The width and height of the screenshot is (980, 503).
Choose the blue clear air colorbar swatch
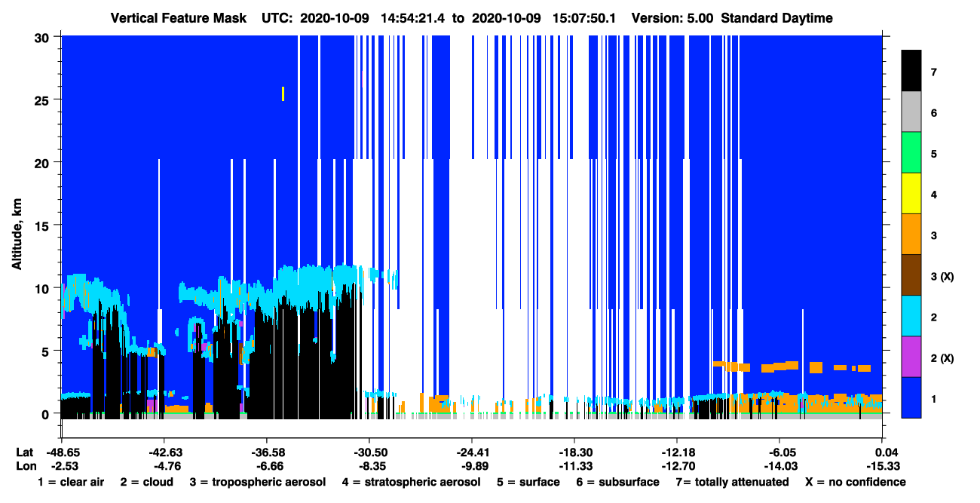911,397
